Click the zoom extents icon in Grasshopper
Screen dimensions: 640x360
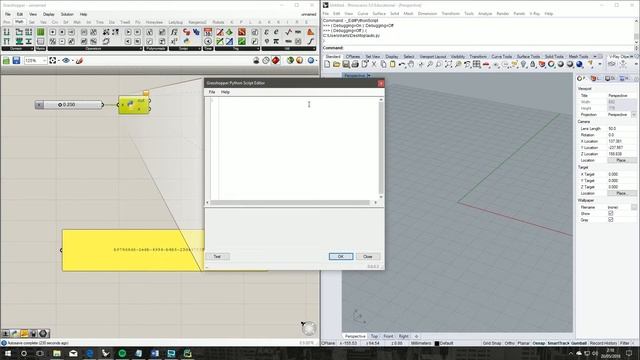(x=53, y=60)
